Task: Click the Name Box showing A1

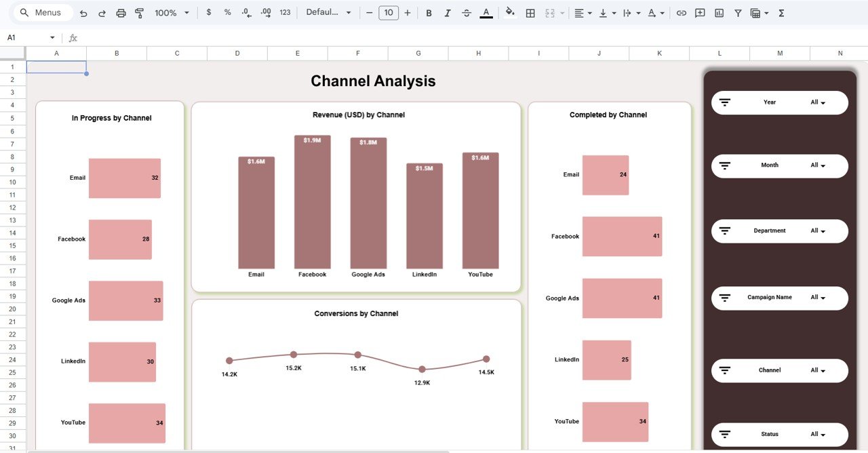Action: 27,37
